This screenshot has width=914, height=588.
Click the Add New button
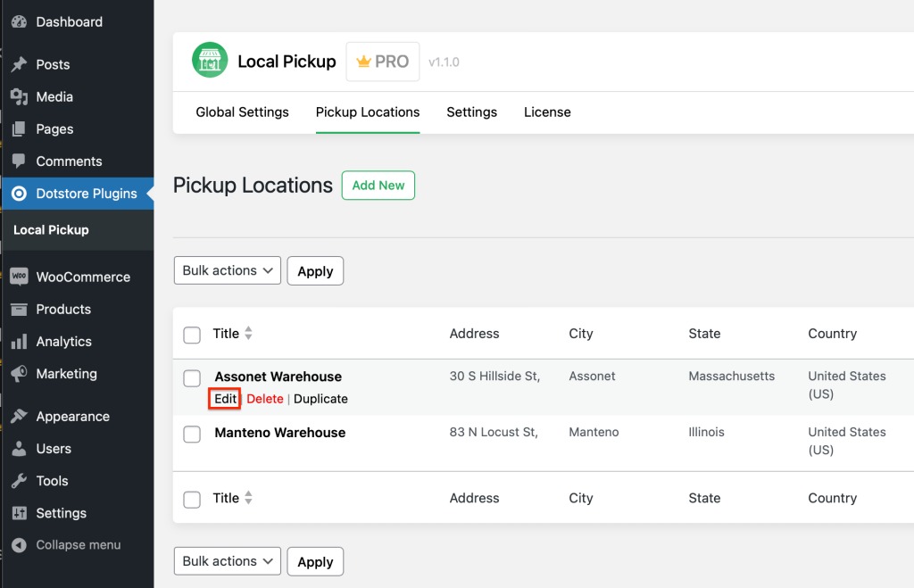[x=378, y=186]
